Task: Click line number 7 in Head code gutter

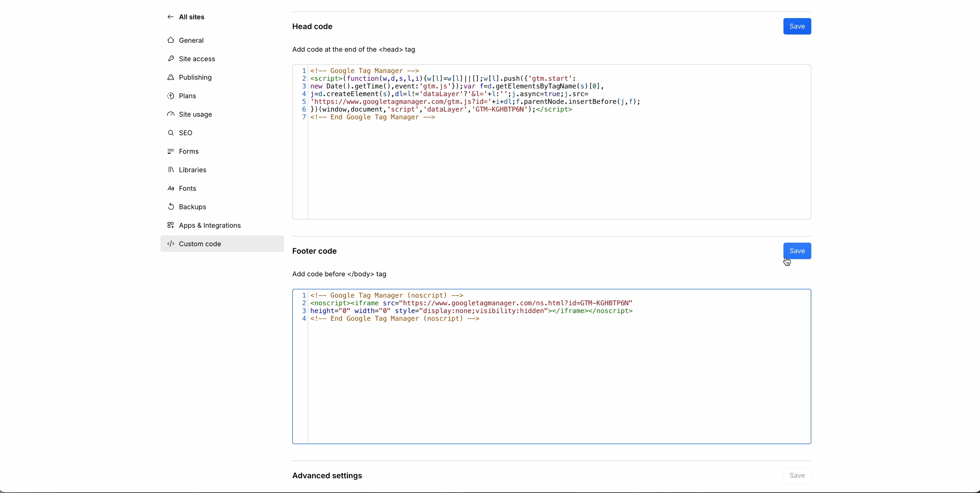Action: [x=304, y=118]
